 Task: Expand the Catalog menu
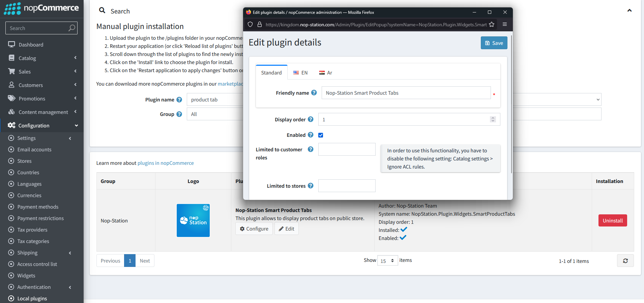point(42,58)
